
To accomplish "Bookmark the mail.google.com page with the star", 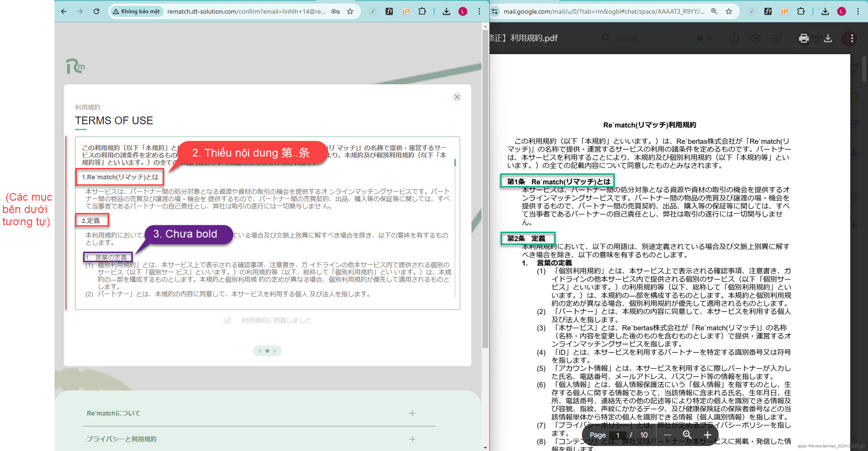I will (729, 11).
